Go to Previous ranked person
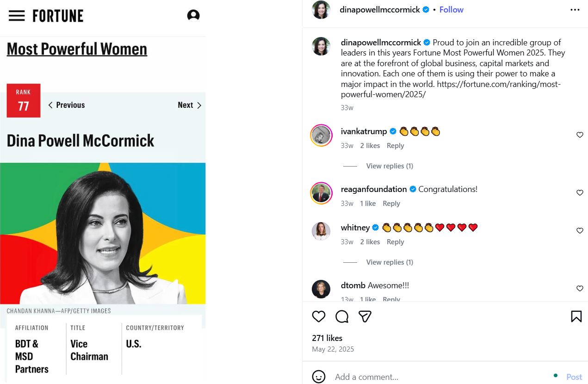This screenshot has height=384, width=588. click(67, 105)
